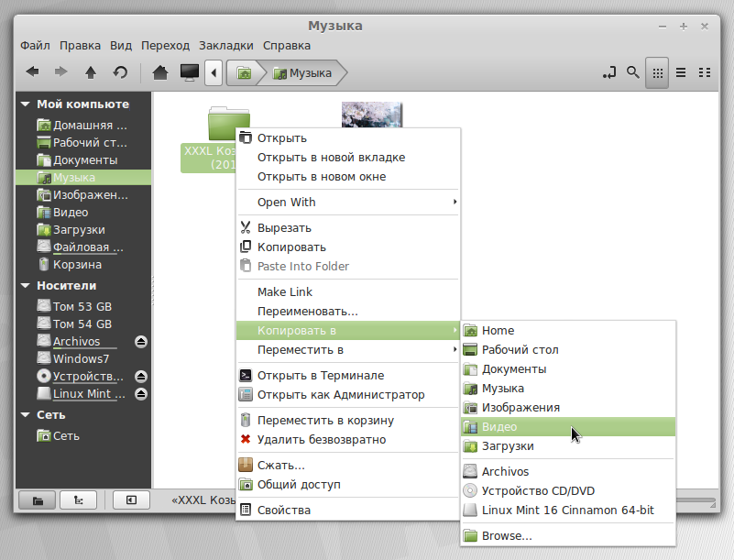The image size is (734, 560).
Task: Open the Закладки menu
Action: 225,45
